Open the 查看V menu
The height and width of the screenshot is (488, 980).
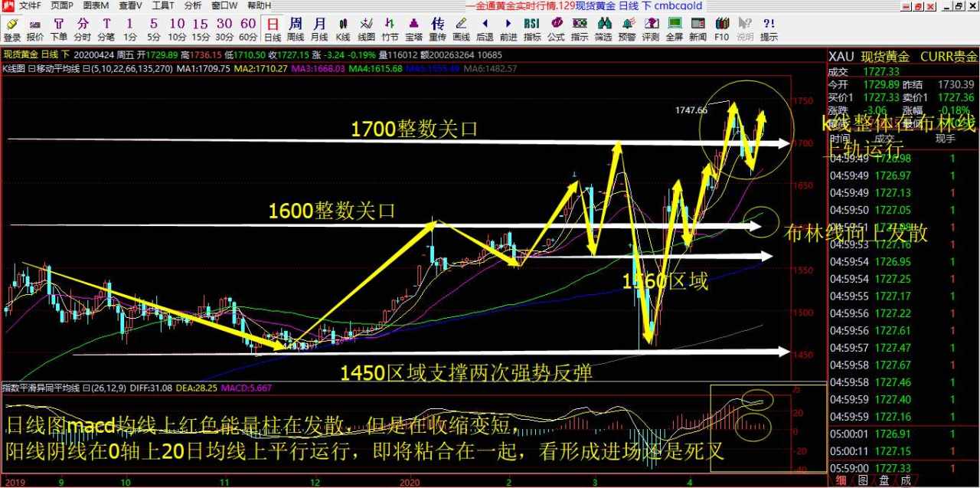129,5
